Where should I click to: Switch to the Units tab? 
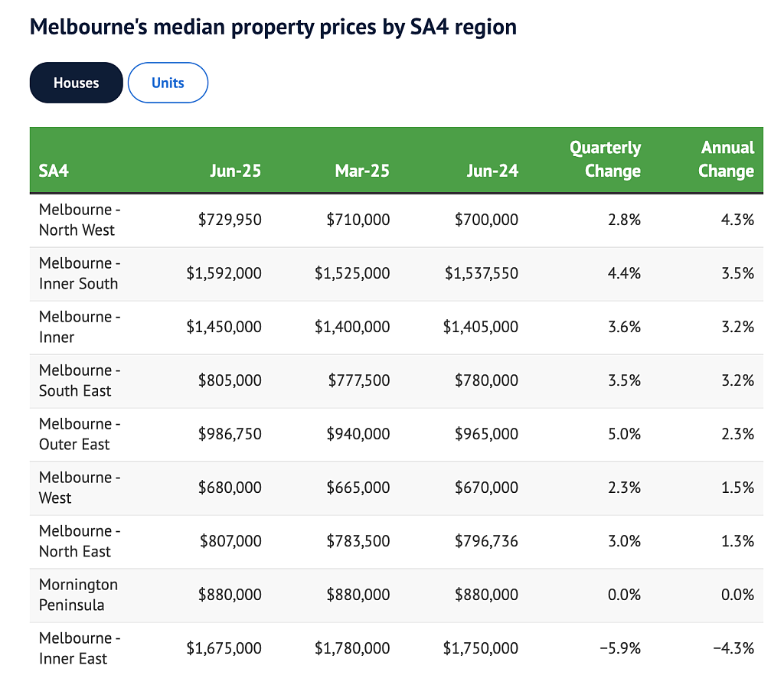168,83
